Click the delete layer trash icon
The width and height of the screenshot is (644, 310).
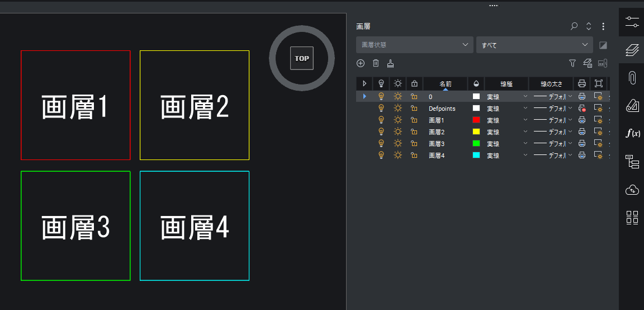pos(376,64)
